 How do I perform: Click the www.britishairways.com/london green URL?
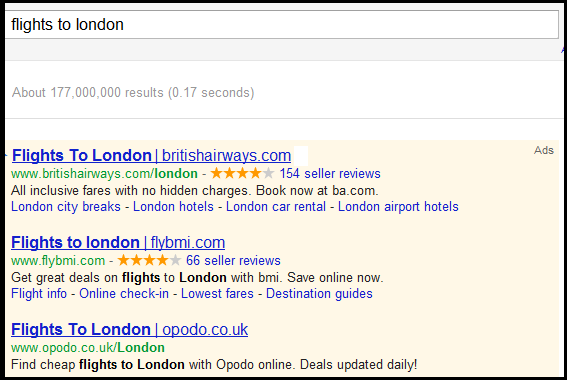coord(105,174)
